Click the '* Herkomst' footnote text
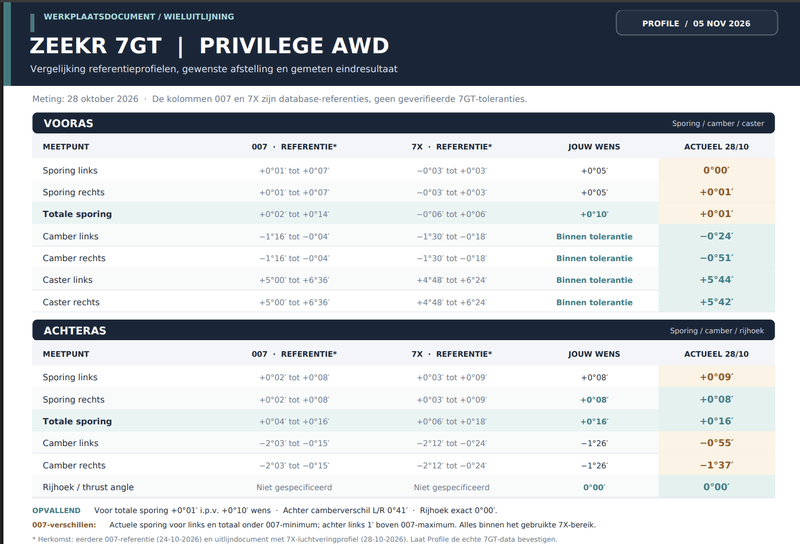The width and height of the screenshot is (800, 544). tap(295, 539)
